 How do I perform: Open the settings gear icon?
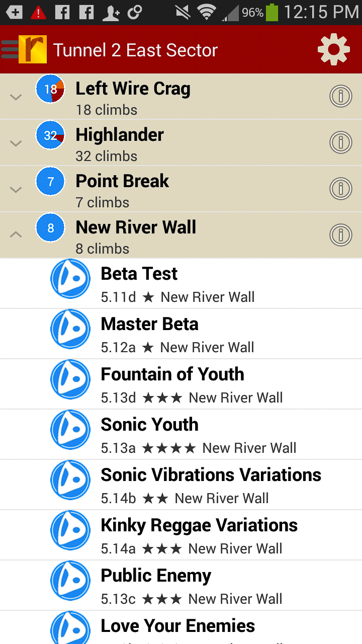tap(333, 49)
